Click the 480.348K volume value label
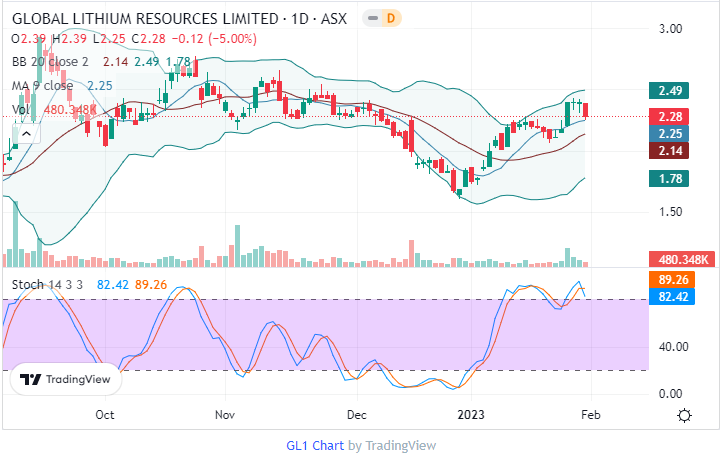Screen dimensions: 724x456 click(679, 258)
